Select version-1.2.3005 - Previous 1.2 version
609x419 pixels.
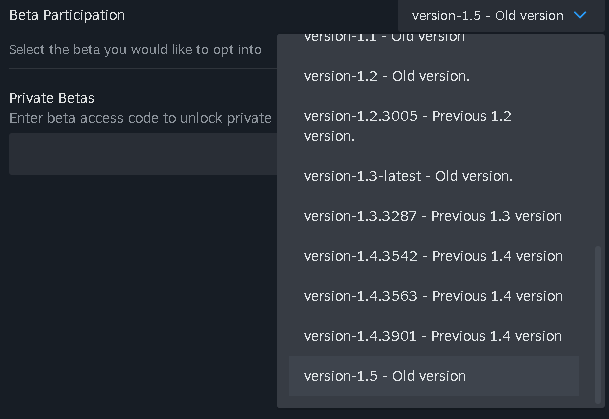coord(434,126)
